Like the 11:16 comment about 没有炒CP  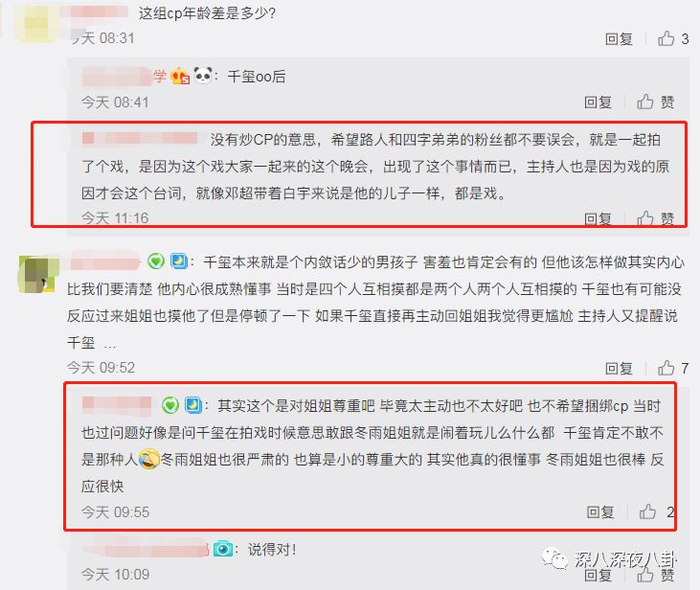point(645,218)
